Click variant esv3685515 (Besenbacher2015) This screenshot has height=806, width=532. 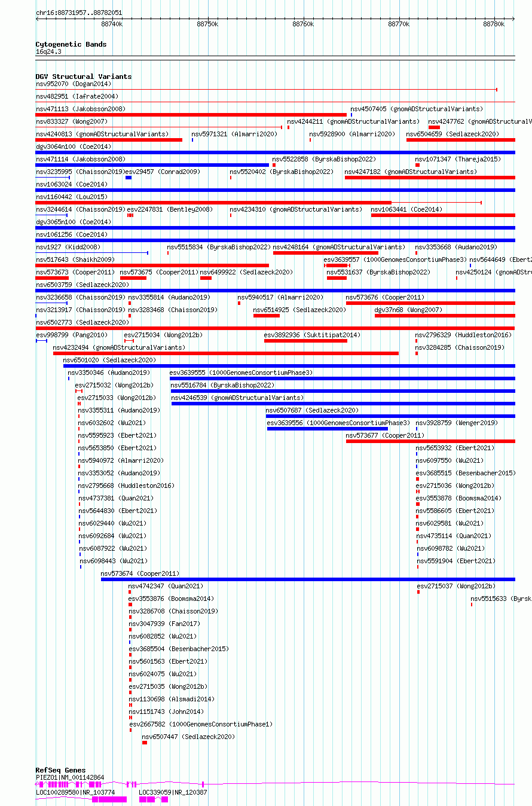point(466,473)
